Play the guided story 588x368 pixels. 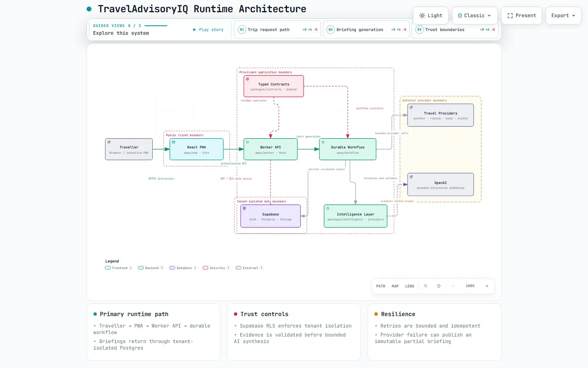[208, 30]
